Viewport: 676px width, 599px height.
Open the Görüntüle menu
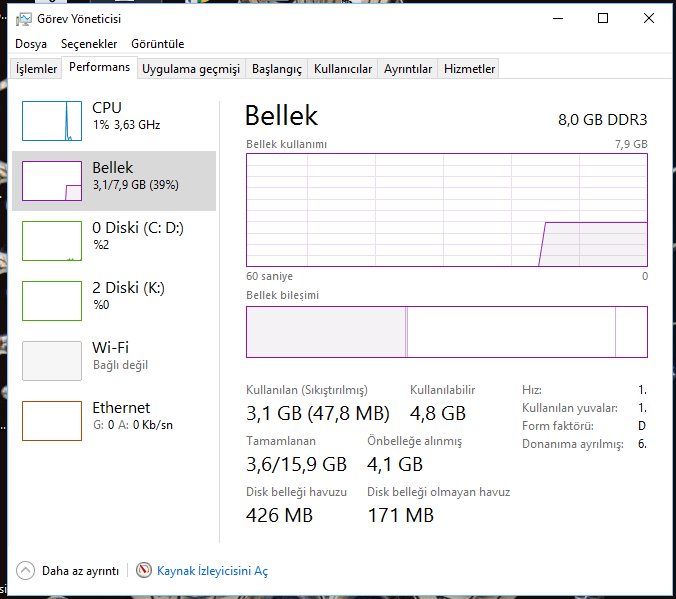click(x=157, y=44)
